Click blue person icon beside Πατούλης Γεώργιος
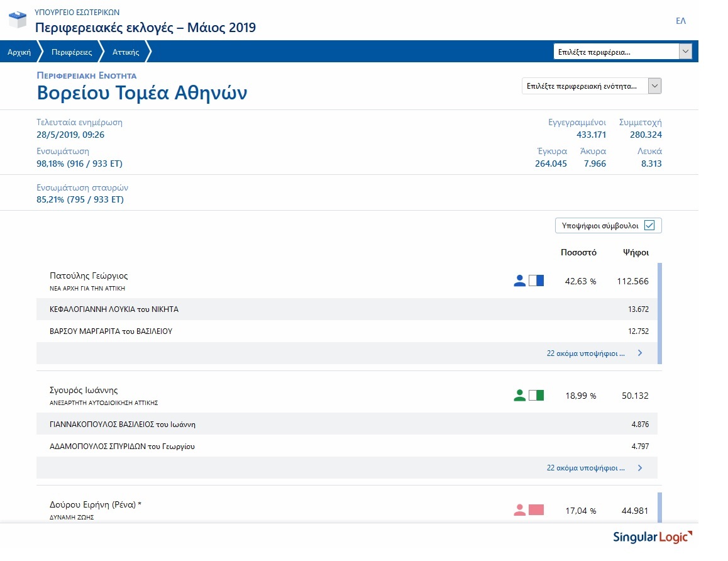The height and width of the screenshot is (561, 728). click(x=519, y=280)
